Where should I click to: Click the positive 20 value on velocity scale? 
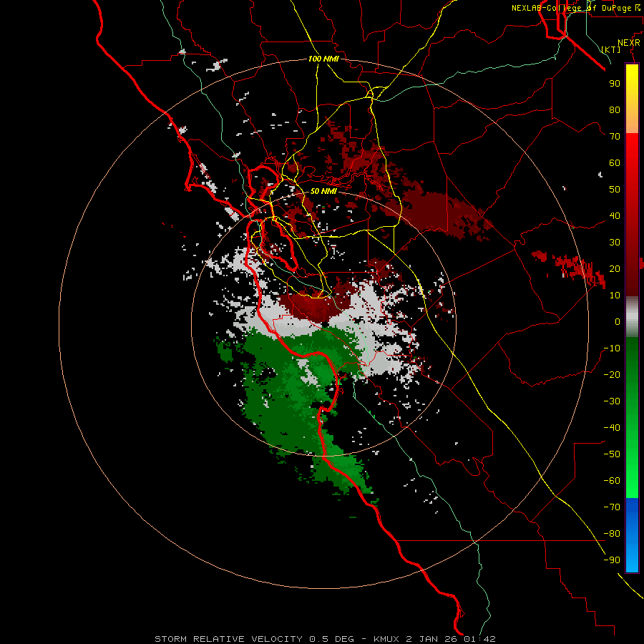pos(615,269)
